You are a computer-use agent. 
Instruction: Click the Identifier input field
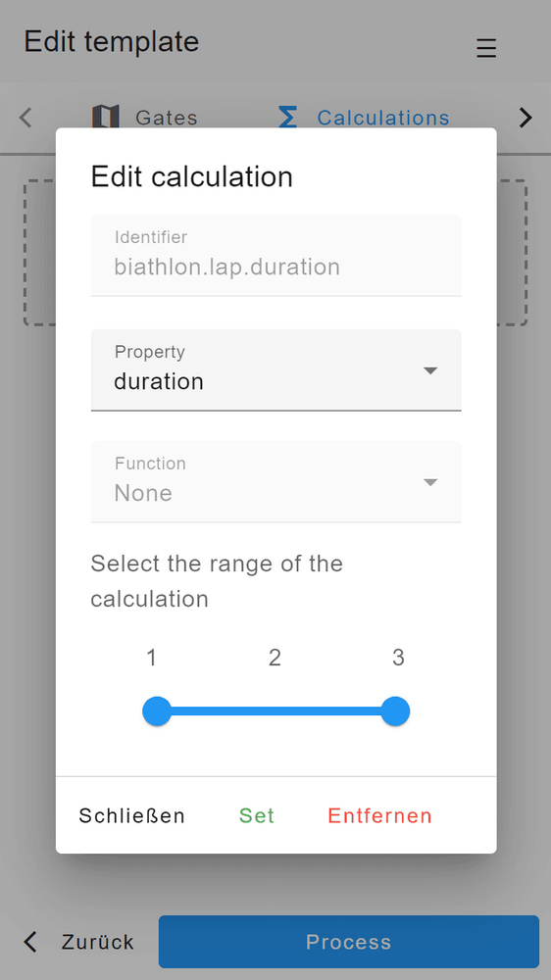coord(275,255)
